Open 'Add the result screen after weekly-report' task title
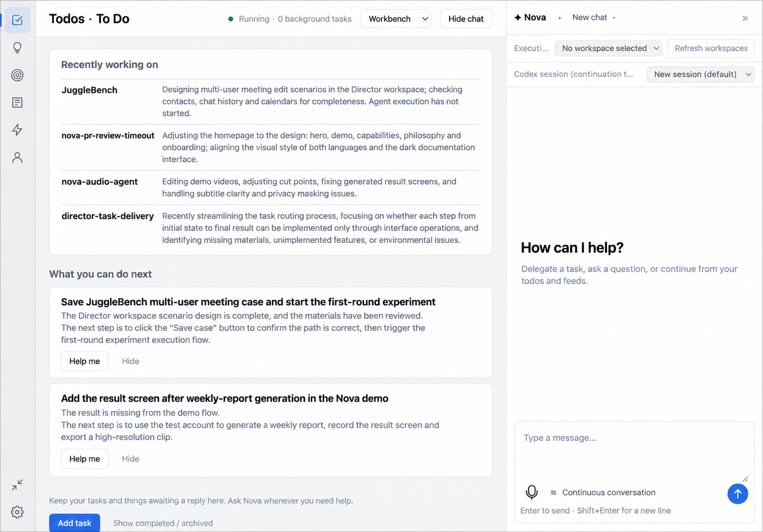The width and height of the screenshot is (763, 532). coord(225,398)
